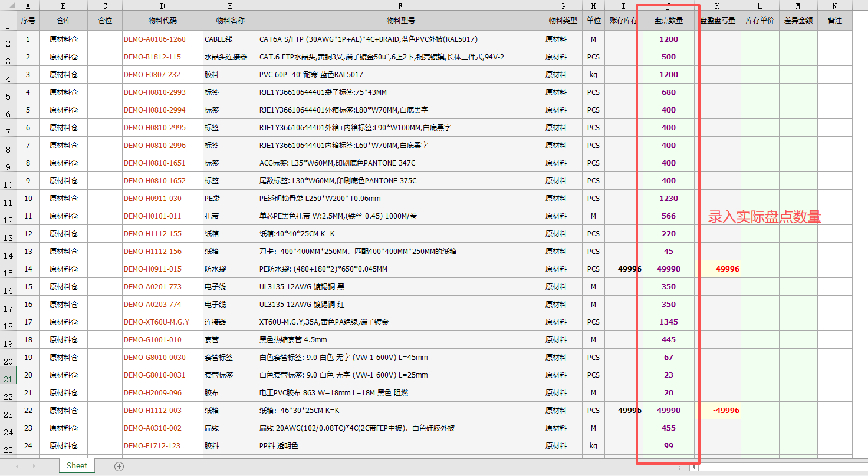Click the 备注 column header cell
Screen dimensions: 868x476
834,21
